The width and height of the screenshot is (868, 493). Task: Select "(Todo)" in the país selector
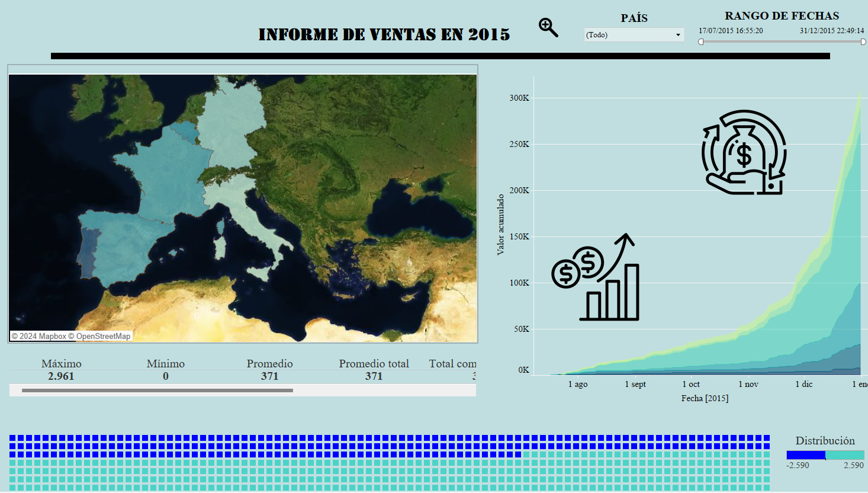tap(598, 34)
